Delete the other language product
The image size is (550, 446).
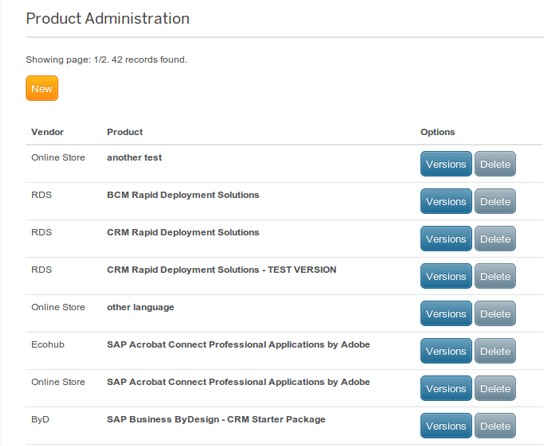click(x=495, y=313)
